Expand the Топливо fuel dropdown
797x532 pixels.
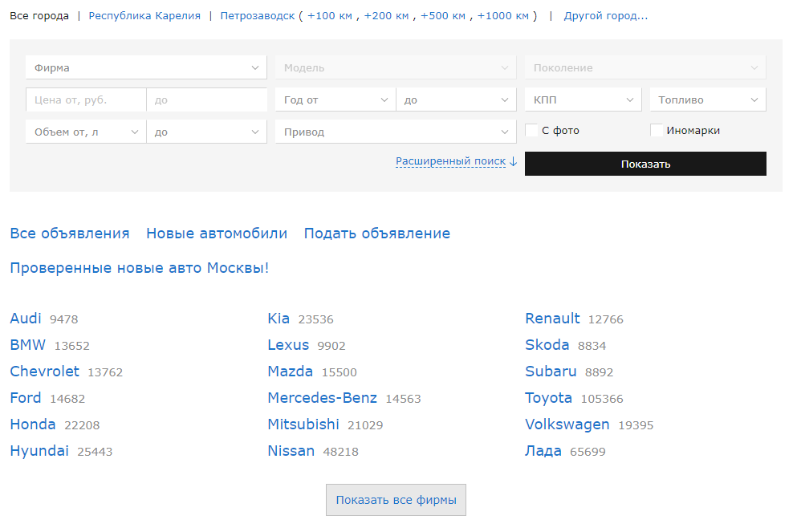[707, 99]
